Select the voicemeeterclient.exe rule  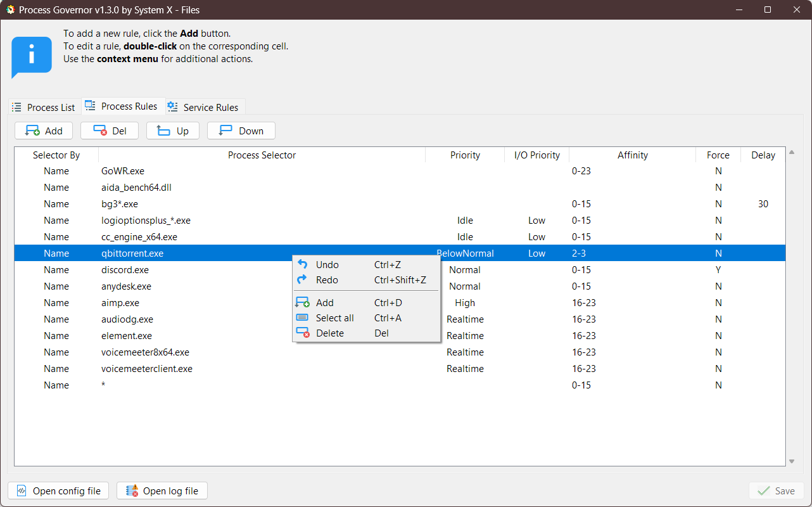(x=400, y=369)
